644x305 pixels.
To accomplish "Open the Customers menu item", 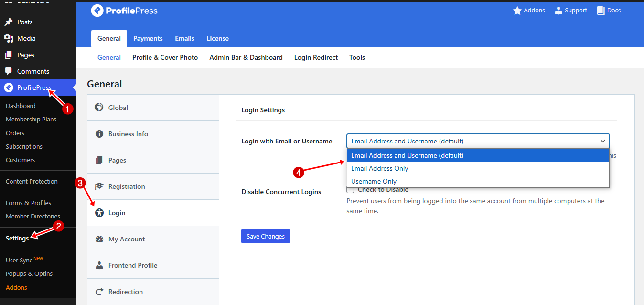I will coord(20,160).
